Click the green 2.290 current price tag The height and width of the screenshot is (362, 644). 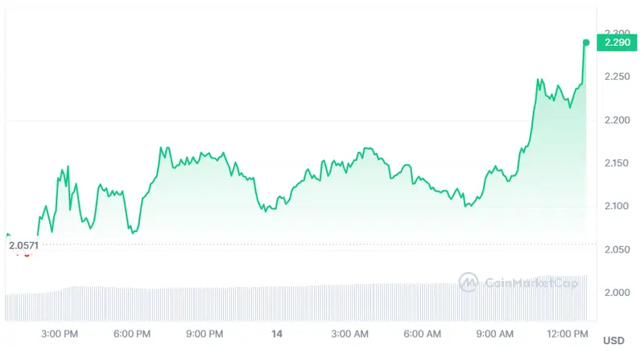pos(615,42)
